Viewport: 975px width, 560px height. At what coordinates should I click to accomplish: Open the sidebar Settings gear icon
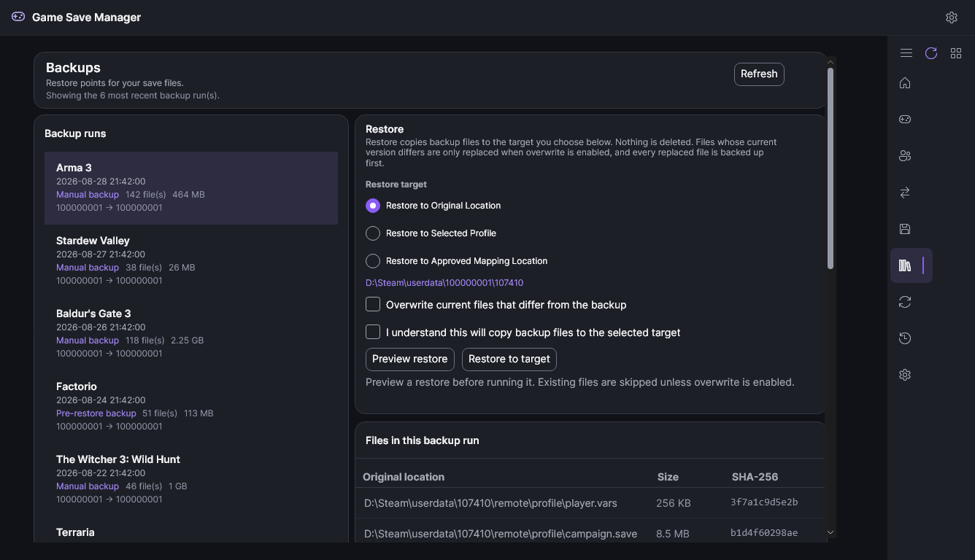pos(905,375)
